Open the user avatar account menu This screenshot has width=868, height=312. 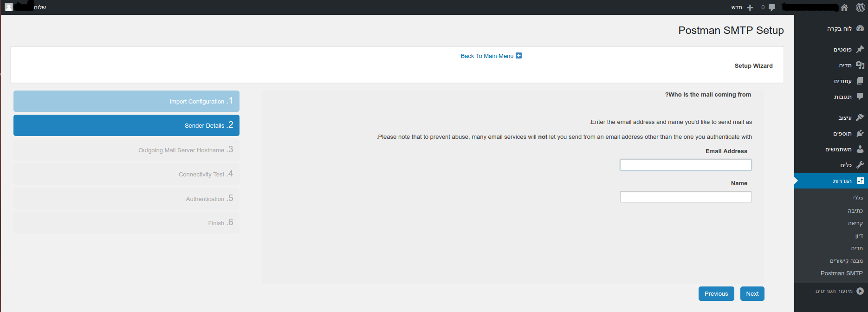[9, 7]
